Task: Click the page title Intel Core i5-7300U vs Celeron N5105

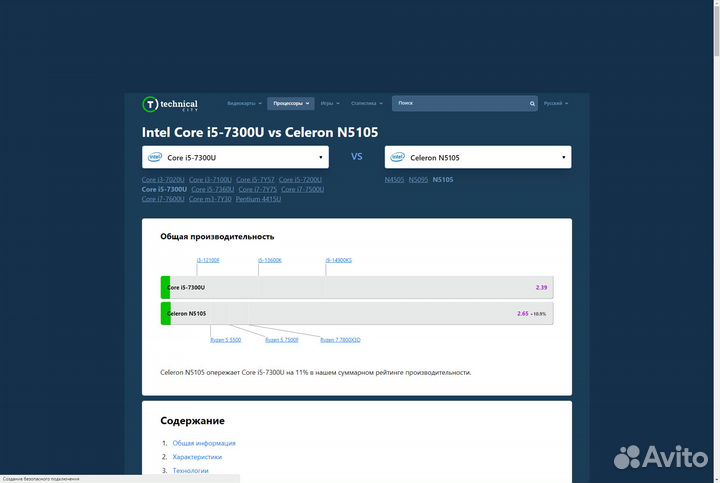Action: tap(260, 132)
